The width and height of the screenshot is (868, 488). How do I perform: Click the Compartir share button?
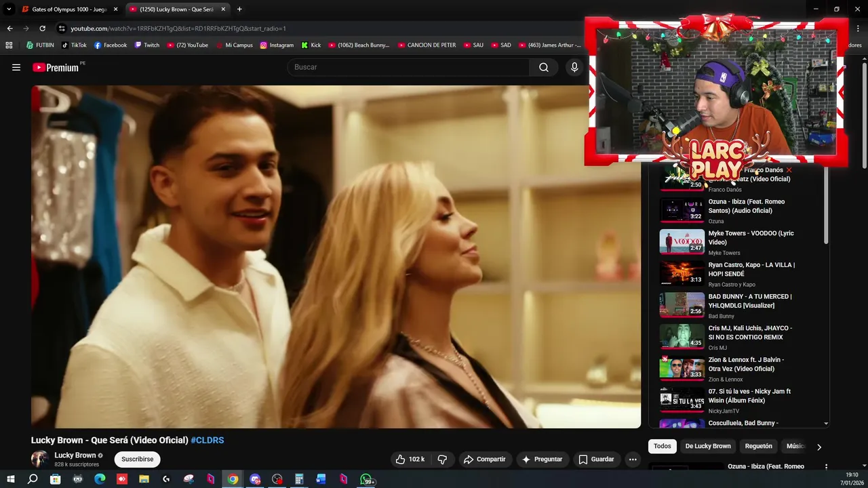[484, 460]
